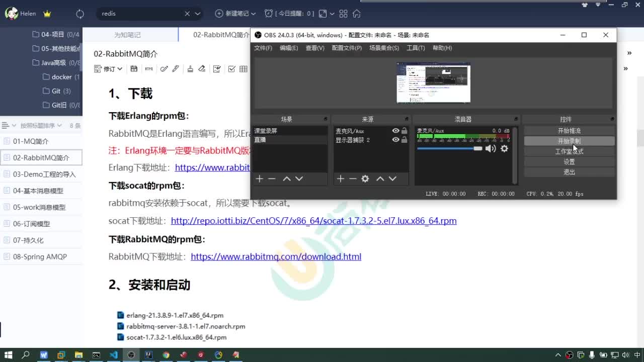
Task: Expand the 新建笔记 dropdown arrow
Action: pyautogui.click(x=253, y=14)
